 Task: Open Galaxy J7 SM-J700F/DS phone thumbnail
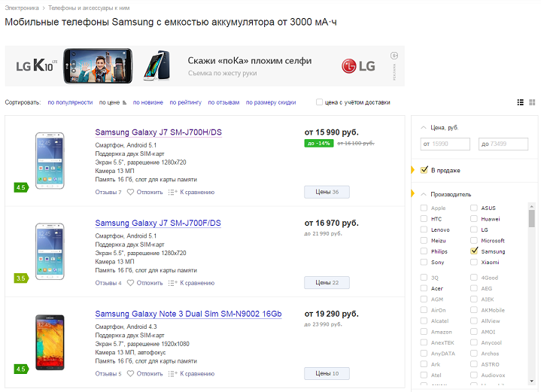pyautogui.click(x=50, y=251)
